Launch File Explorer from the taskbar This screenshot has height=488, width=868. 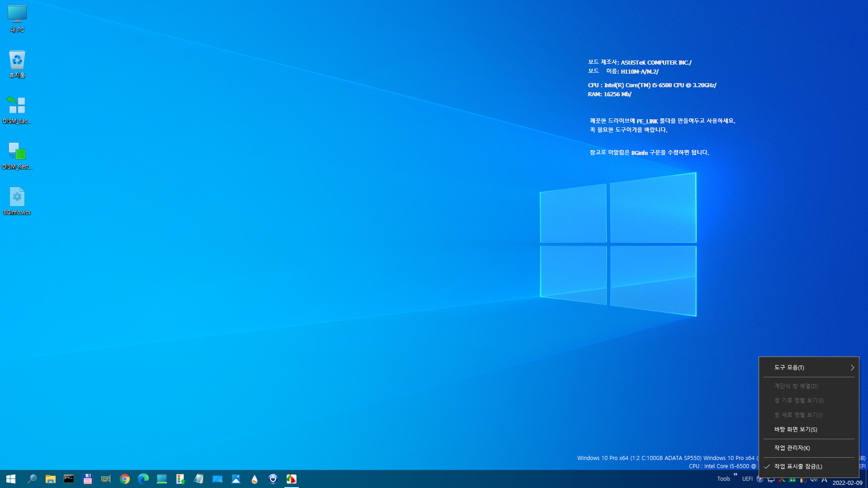click(50, 479)
